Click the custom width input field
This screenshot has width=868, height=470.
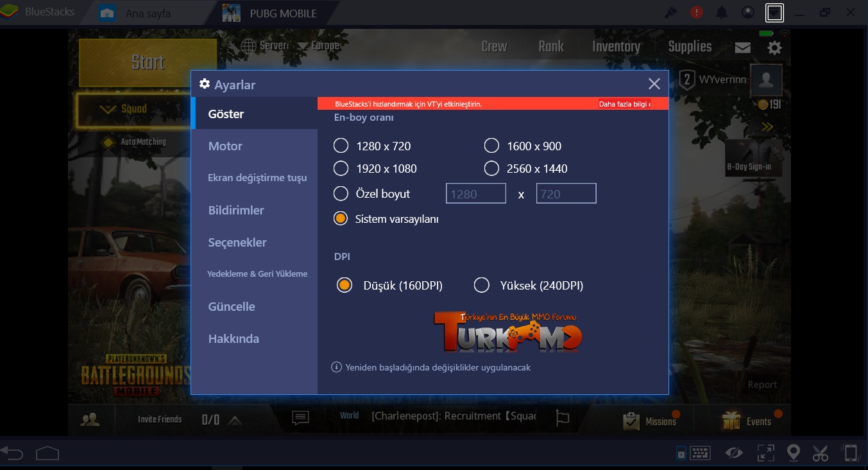pos(476,193)
